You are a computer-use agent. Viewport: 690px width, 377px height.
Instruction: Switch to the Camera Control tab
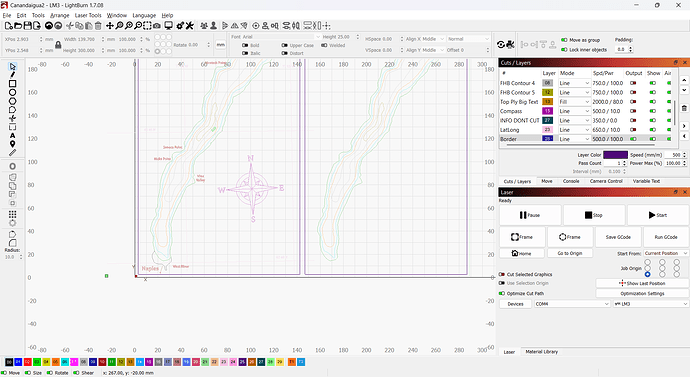tap(606, 181)
